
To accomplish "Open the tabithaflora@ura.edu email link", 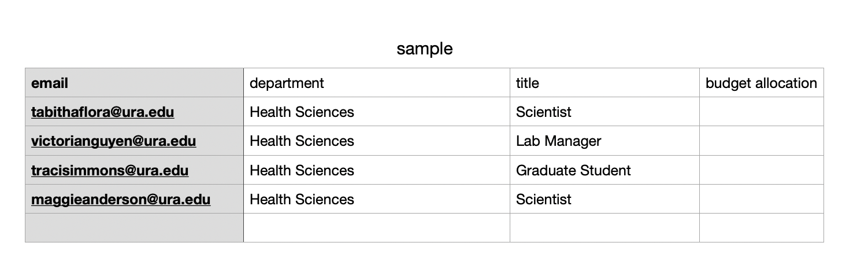I will (x=102, y=112).
